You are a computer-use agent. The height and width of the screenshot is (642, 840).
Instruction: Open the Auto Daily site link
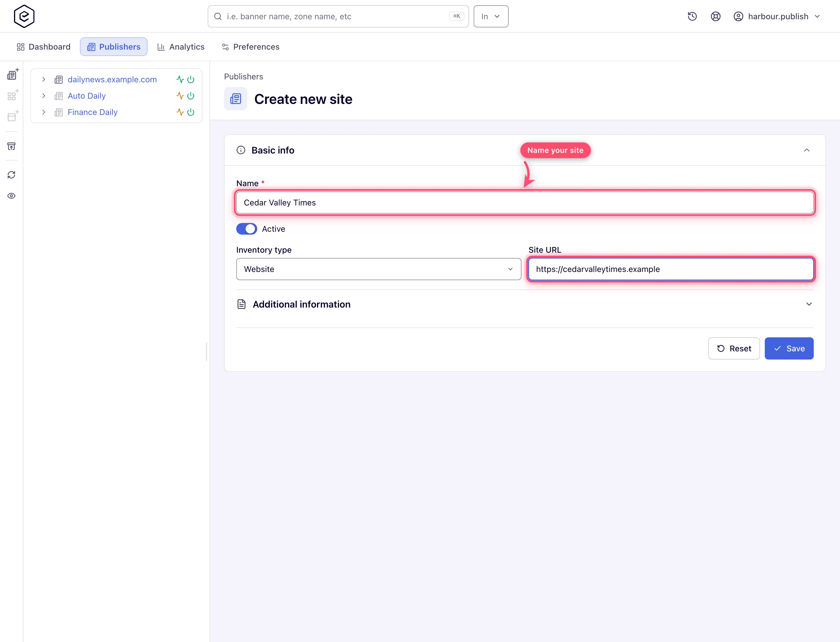(x=86, y=96)
